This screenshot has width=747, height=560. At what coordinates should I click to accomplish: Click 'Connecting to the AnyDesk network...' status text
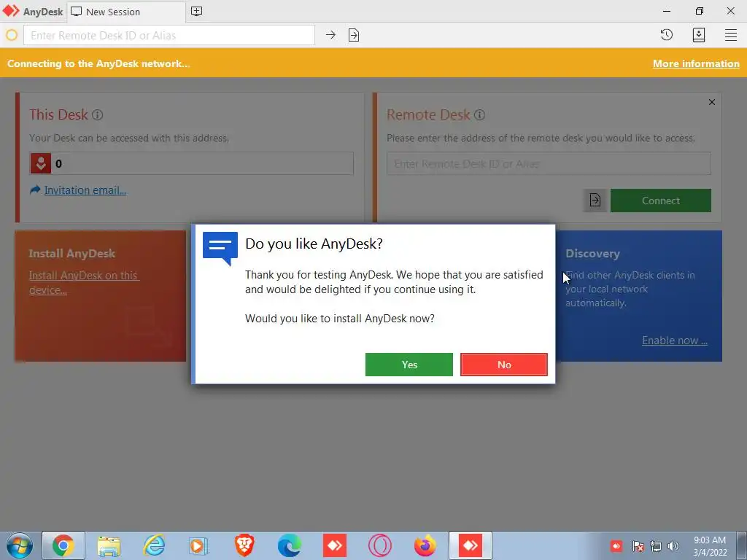98,64
